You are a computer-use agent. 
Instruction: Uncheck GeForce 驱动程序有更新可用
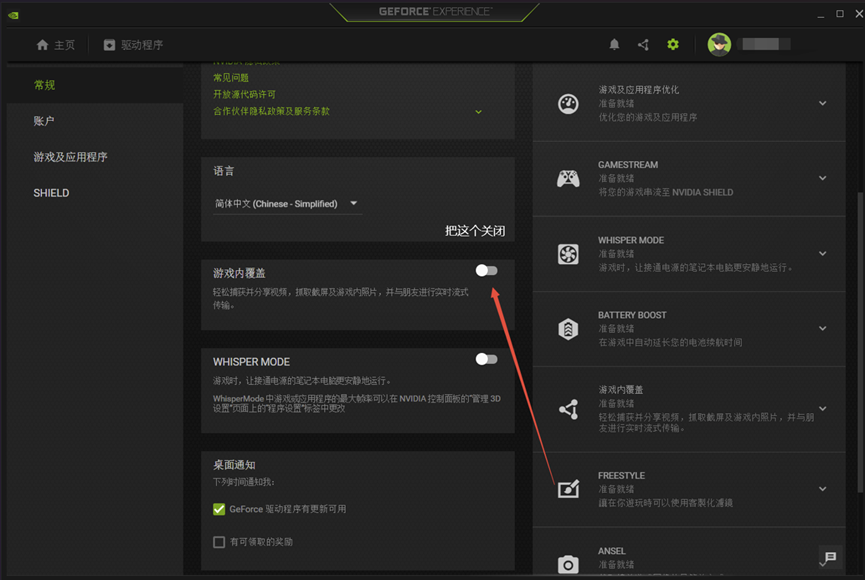[219, 509]
